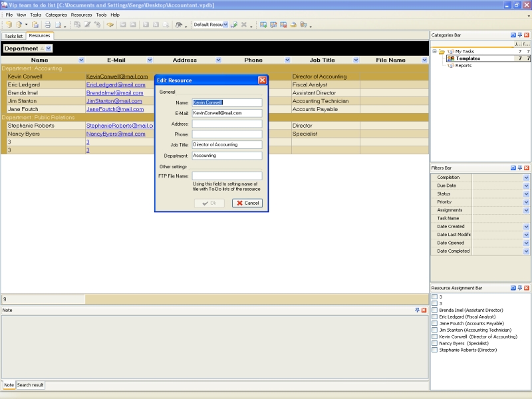Click the FTP File Name input field
This screenshot has height=399, width=532.
click(227, 176)
